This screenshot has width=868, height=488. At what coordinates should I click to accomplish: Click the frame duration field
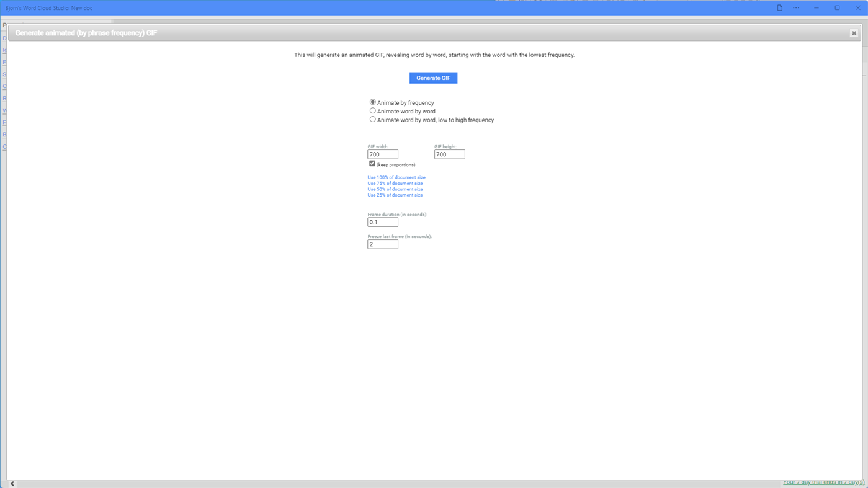pyautogui.click(x=382, y=221)
